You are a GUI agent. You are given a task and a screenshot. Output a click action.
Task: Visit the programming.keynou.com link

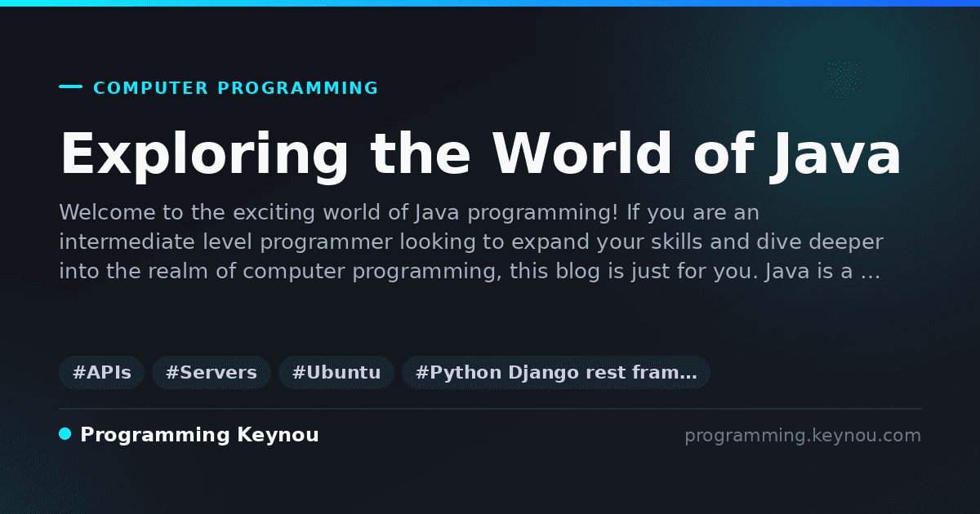803,436
